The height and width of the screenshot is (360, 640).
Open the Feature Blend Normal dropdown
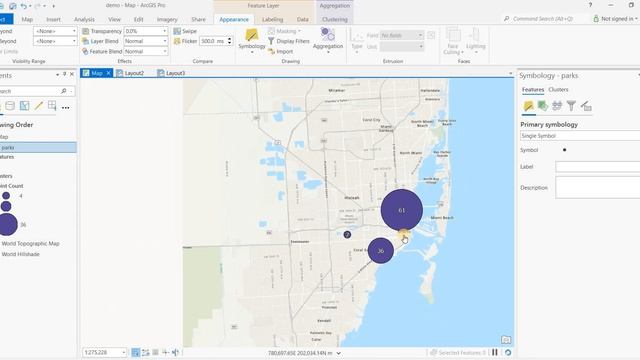coord(164,51)
